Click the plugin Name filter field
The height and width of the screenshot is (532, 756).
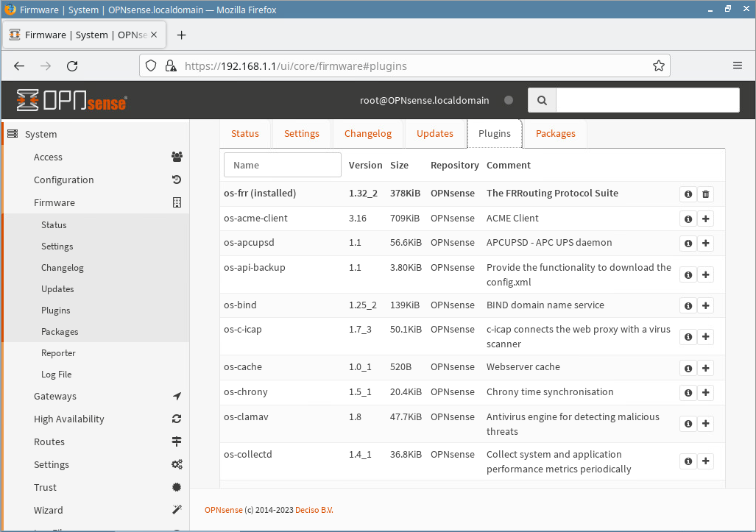coord(283,165)
